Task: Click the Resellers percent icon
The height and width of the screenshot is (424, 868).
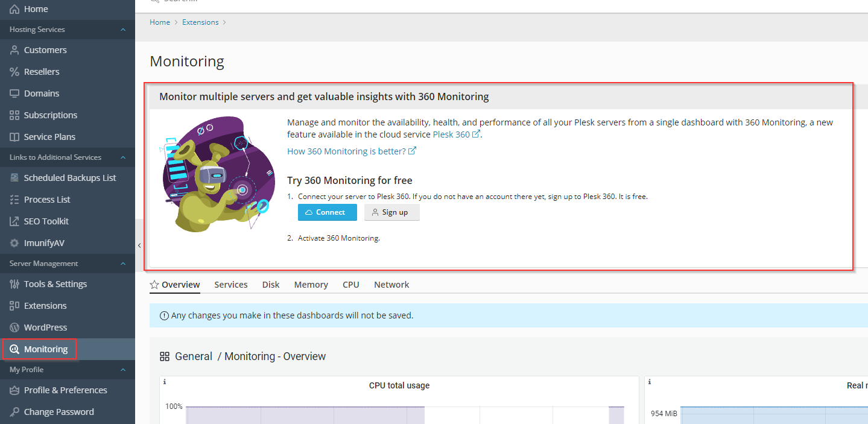Action: (14, 72)
